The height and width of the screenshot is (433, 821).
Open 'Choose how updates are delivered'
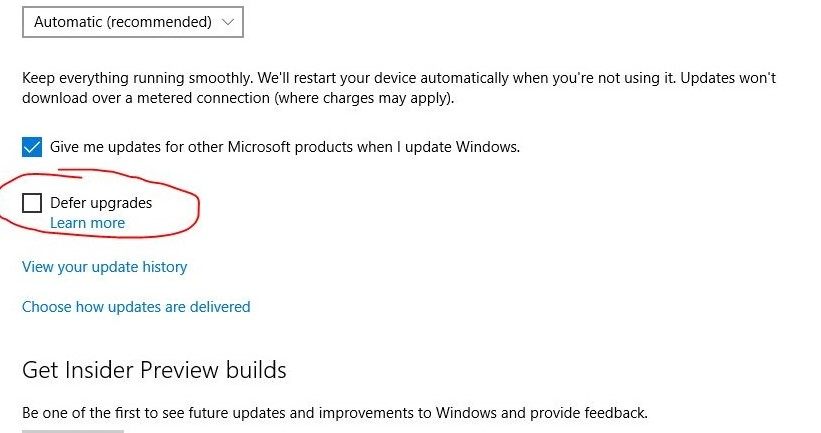136,307
